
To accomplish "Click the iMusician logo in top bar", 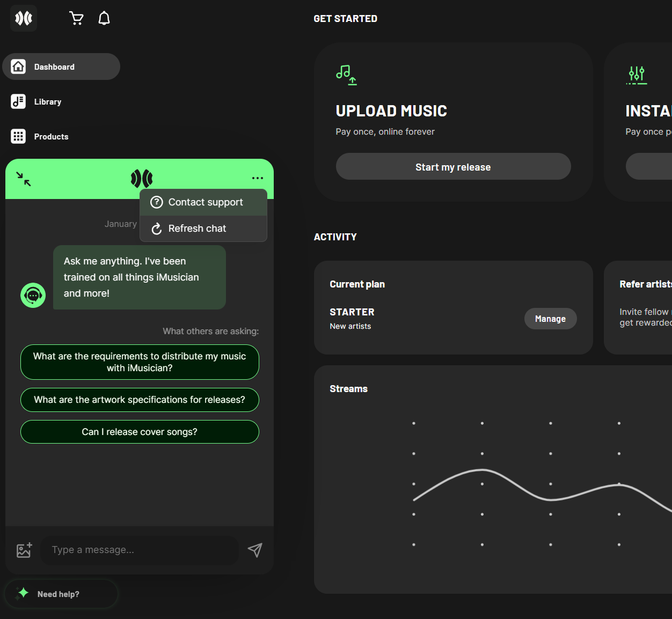I will coord(24,18).
